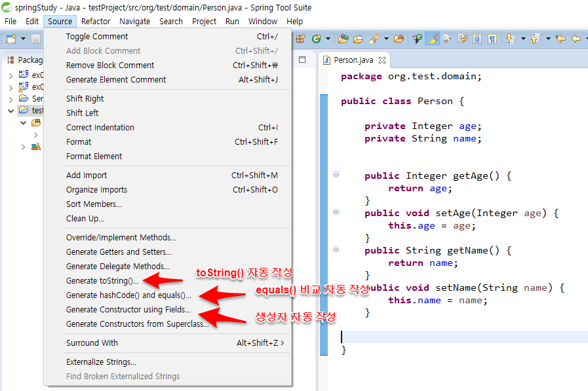Open the Previous Annotation dropdown arrow

[548, 39]
